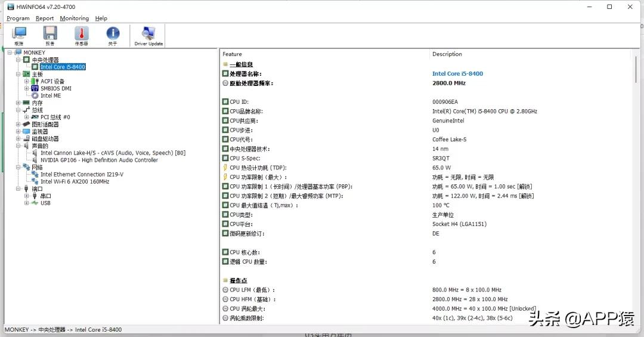Click the Coffee Lake-S codename value
644x337 pixels.
[450, 140]
